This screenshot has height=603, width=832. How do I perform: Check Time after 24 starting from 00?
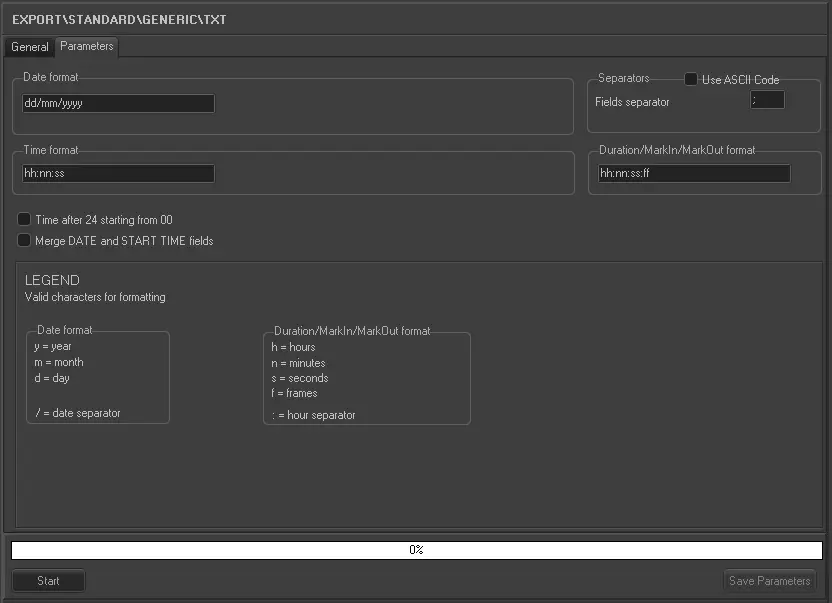pyautogui.click(x=24, y=219)
